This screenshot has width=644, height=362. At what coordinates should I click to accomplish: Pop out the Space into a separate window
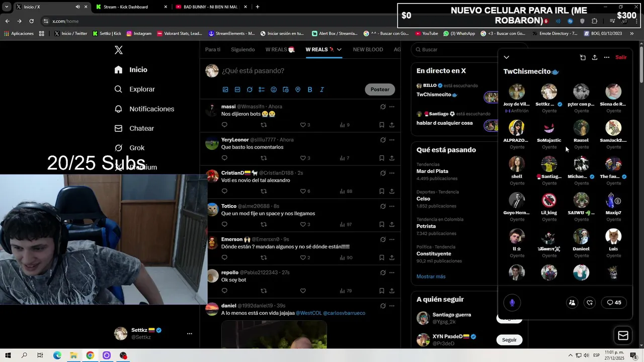583,57
